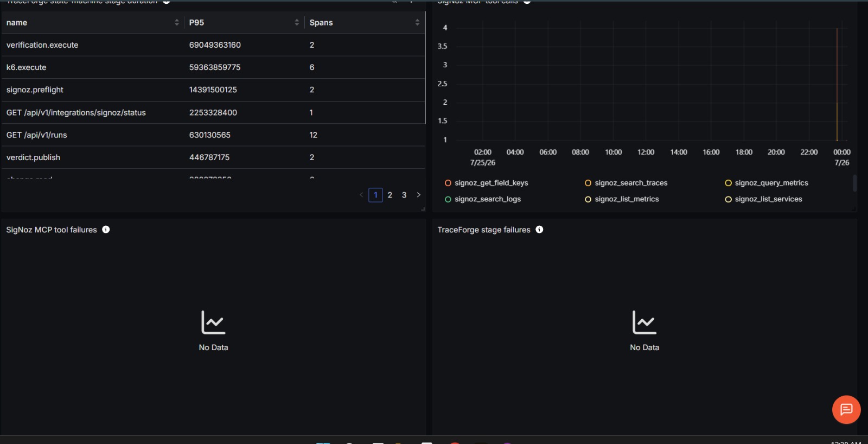This screenshot has width=868, height=444.
Task: Toggle signoz_get_field_keys legend series
Action: (x=486, y=183)
